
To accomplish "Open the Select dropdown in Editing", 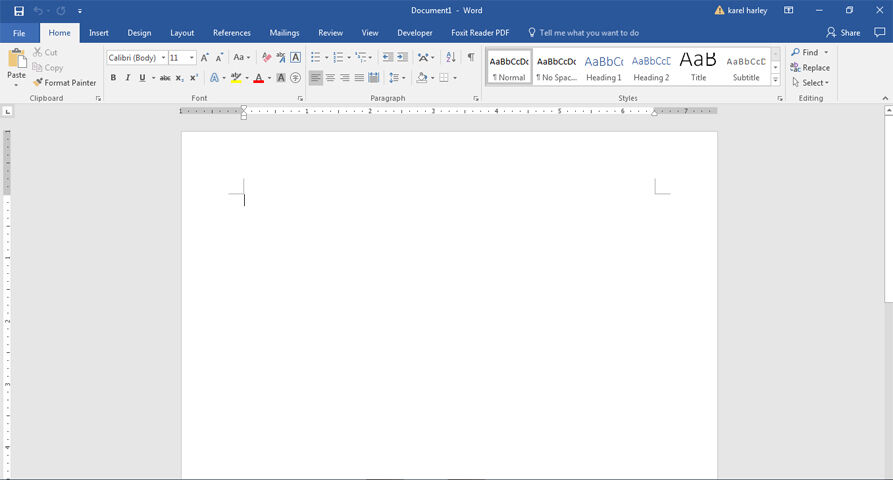I will click(810, 83).
